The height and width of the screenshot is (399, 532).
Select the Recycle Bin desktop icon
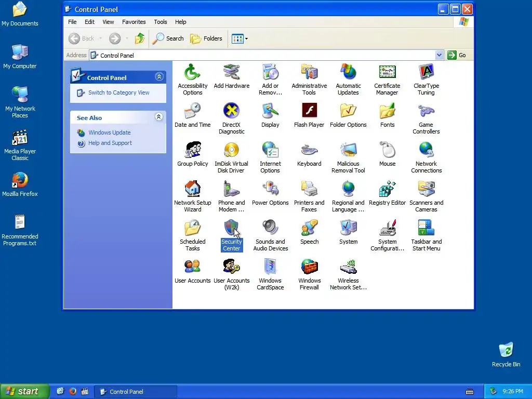click(x=506, y=355)
